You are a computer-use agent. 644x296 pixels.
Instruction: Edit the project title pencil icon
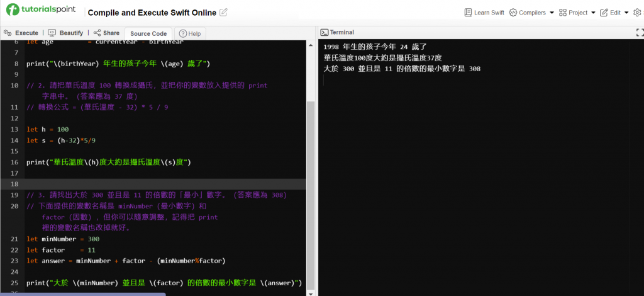[x=223, y=13]
